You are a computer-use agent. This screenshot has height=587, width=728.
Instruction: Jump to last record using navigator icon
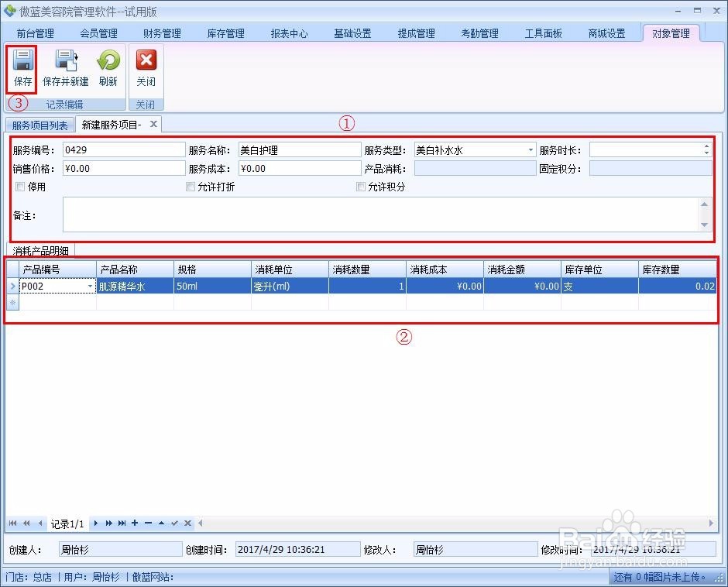[122, 523]
